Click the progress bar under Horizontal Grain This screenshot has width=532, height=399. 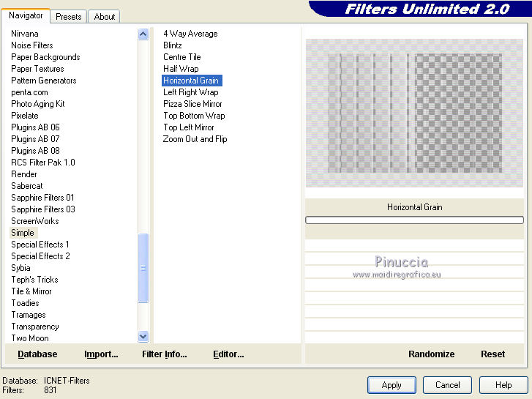point(414,220)
